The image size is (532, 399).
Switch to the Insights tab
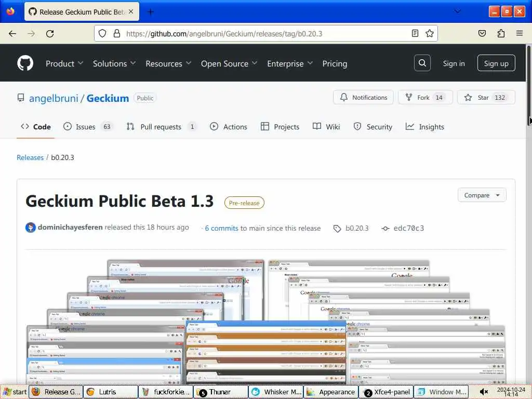425,127
